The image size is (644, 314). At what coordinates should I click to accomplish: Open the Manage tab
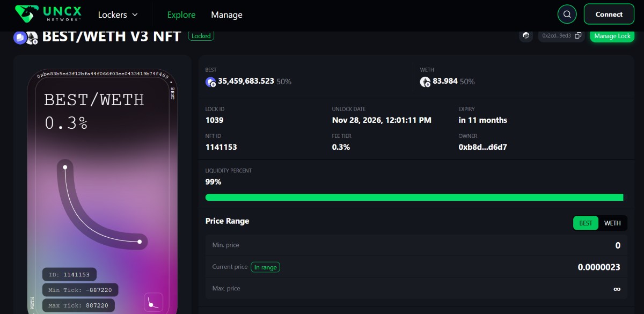(x=226, y=14)
